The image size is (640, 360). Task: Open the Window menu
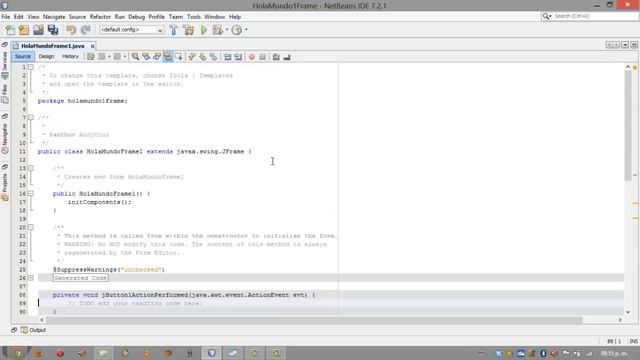point(214,17)
